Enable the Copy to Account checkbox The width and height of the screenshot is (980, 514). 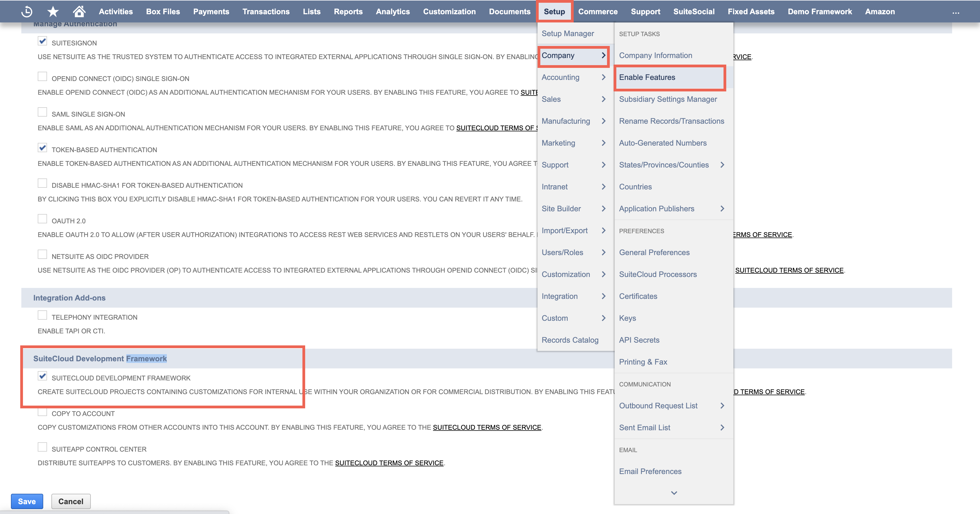pyautogui.click(x=42, y=412)
